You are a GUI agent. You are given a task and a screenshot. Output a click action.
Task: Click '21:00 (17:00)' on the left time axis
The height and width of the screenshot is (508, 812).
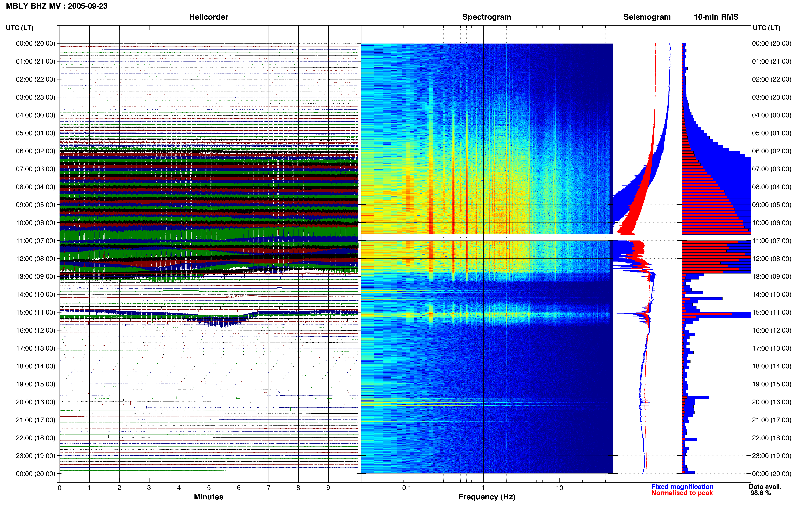click(36, 420)
